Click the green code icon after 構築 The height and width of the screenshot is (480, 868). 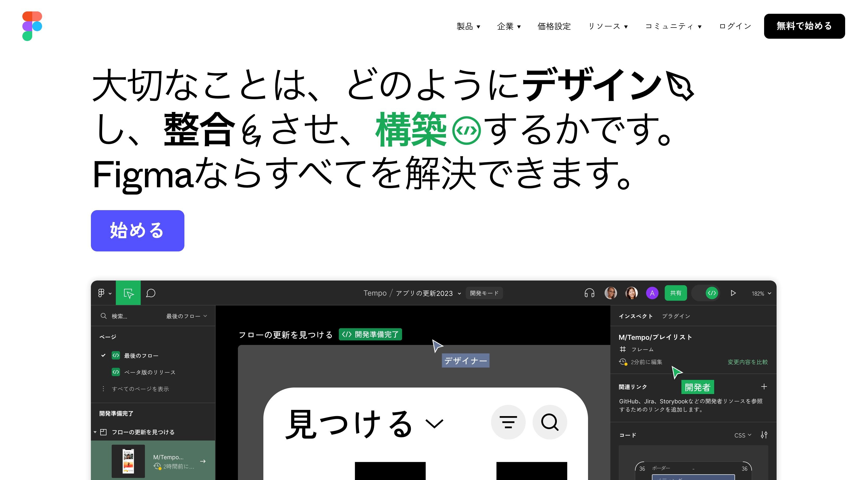tap(466, 130)
